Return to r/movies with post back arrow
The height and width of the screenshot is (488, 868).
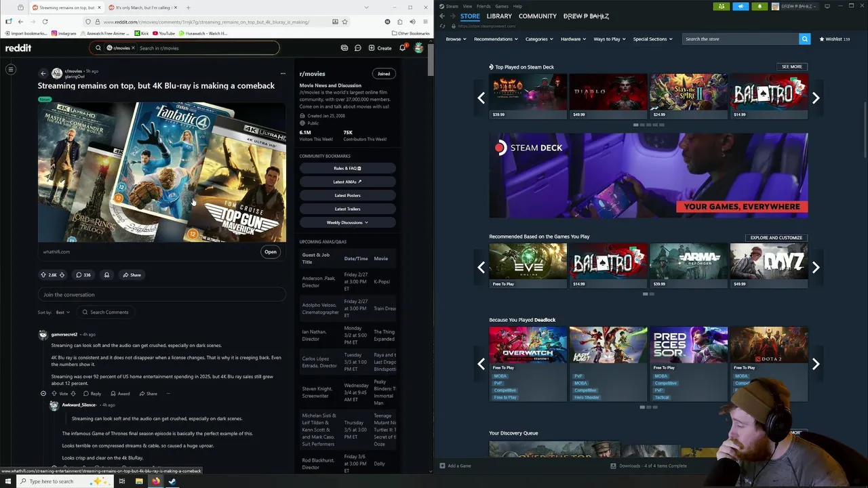click(43, 73)
